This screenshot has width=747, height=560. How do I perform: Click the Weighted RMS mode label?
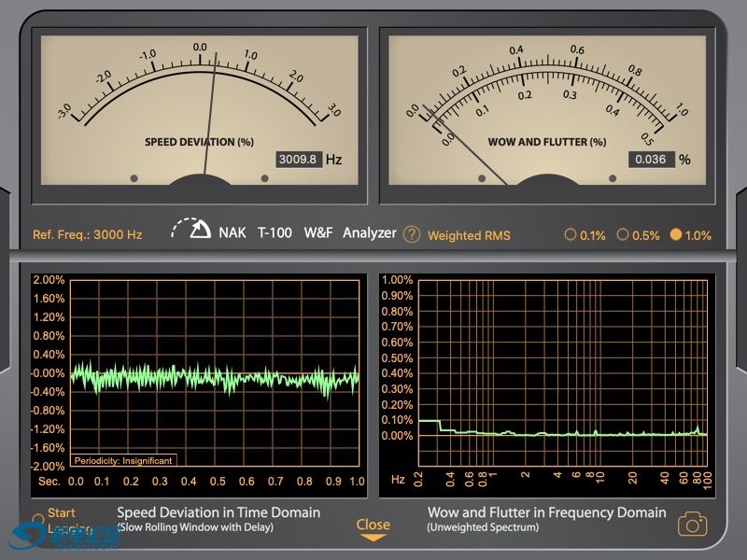click(469, 235)
